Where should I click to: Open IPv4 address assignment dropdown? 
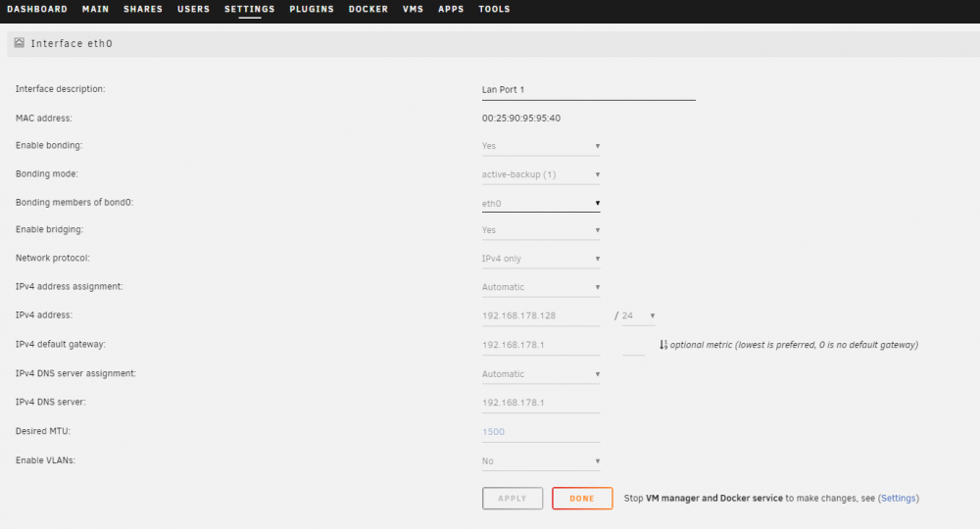pyautogui.click(x=541, y=287)
